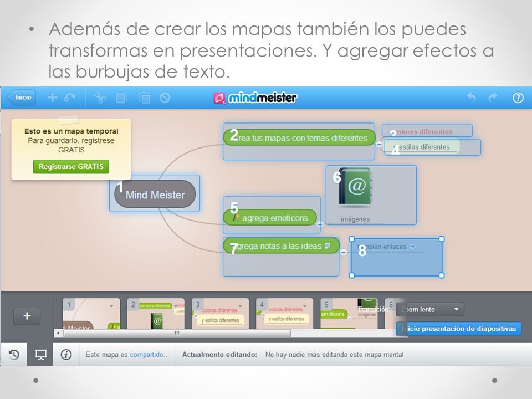Open the Transición dropdown set to Zoom lento
The image size is (532, 399).
tap(430, 309)
